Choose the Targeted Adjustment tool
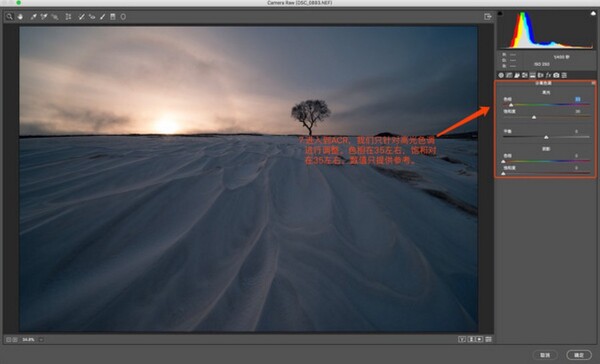The height and width of the screenshot is (364, 600). point(55,16)
